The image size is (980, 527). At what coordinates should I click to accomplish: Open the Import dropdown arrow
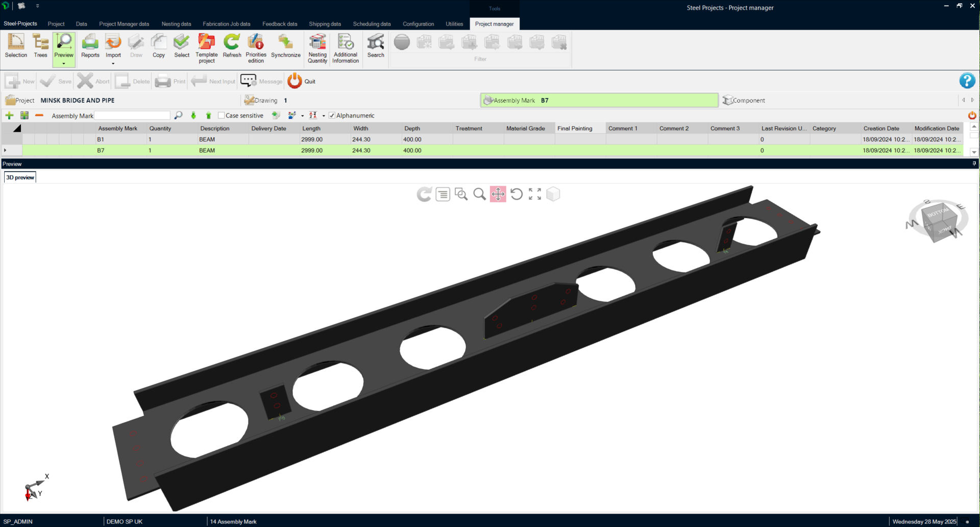(113, 64)
